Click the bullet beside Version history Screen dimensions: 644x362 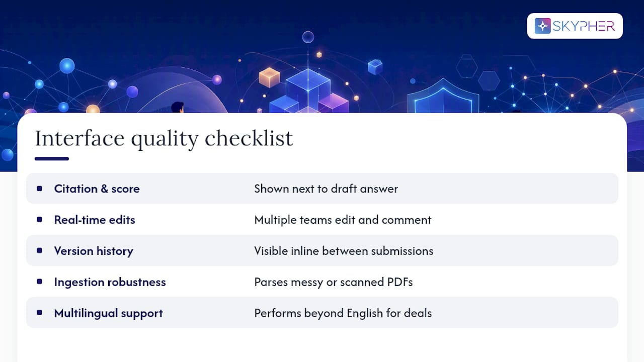point(39,251)
